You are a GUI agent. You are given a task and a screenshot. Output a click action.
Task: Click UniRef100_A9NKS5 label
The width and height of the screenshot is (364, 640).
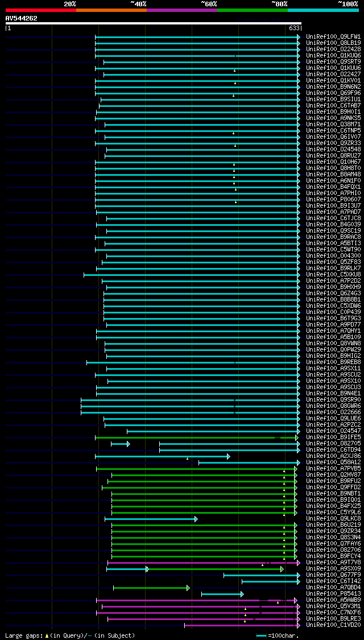[333, 118]
